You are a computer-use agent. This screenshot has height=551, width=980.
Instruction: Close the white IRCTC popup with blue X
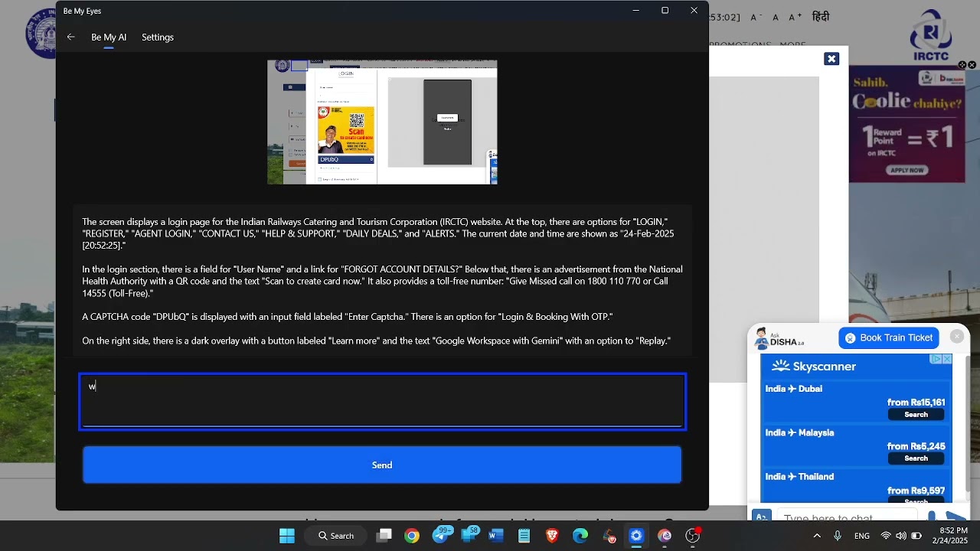point(831,59)
